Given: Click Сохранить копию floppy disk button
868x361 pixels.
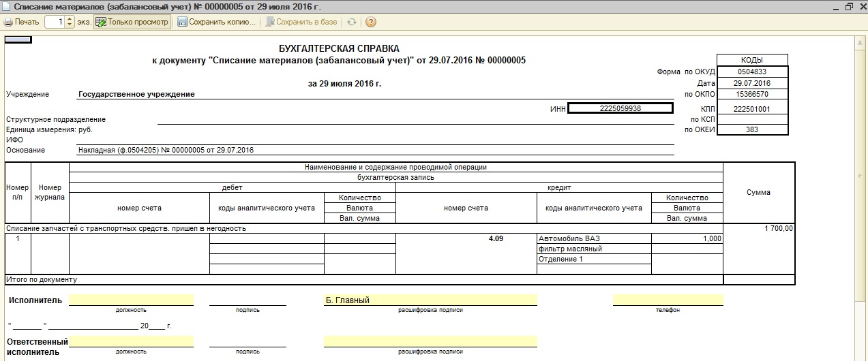Looking at the screenshot, I should (x=216, y=22).
